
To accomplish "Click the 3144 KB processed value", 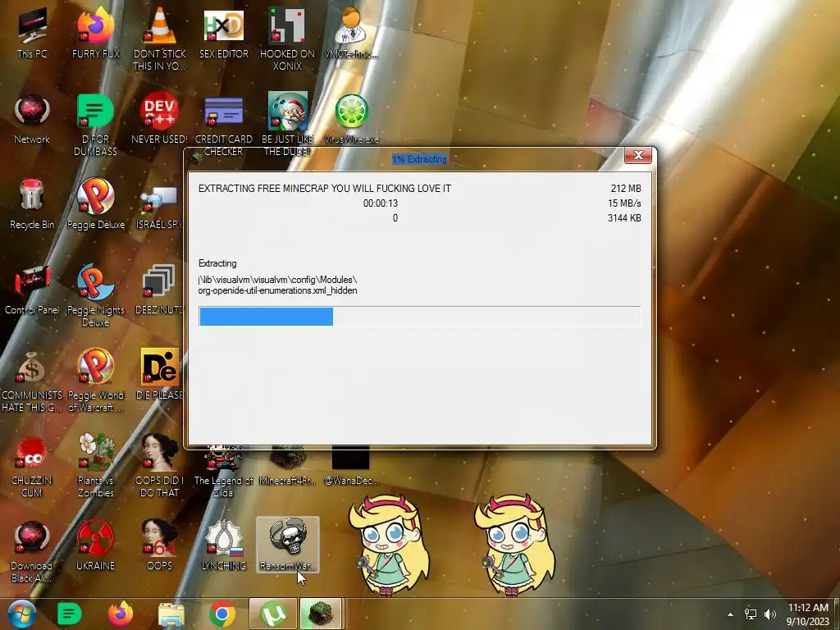I will 624,218.
